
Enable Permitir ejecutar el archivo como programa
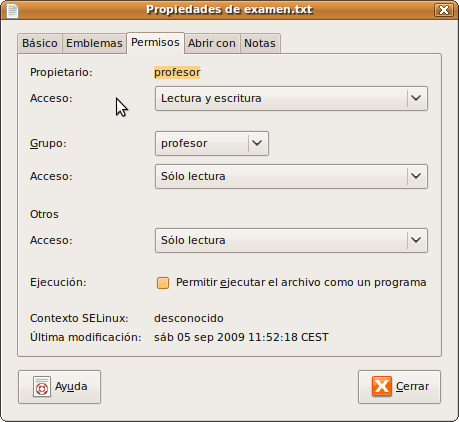(163, 283)
